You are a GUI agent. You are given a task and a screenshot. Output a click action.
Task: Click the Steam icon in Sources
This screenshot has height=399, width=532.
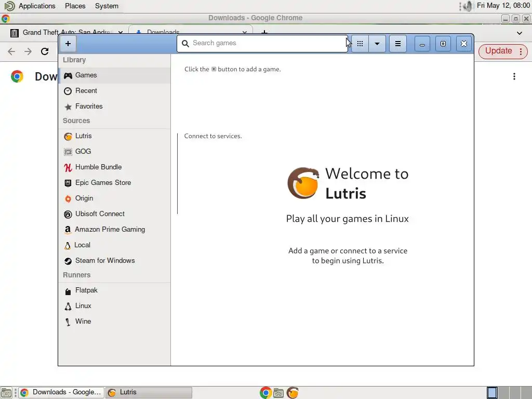[x=68, y=261]
